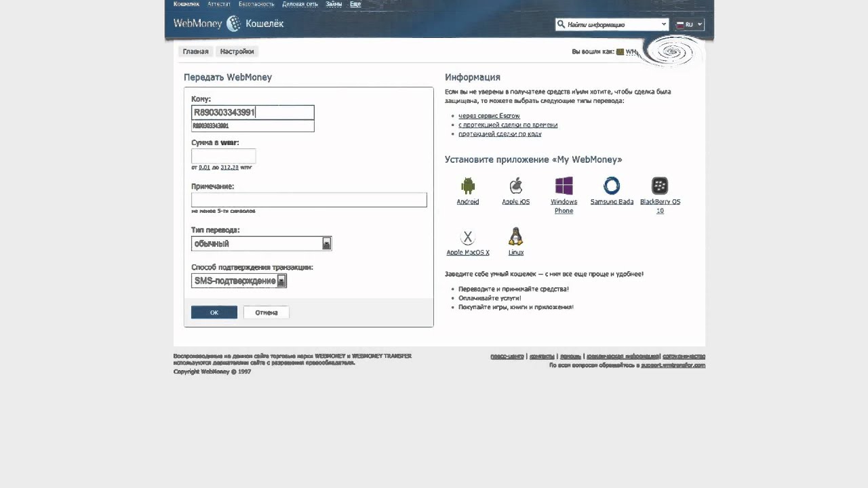Focus the 'Сумма в wmr' amount field
The image size is (868, 488).
(224, 156)
